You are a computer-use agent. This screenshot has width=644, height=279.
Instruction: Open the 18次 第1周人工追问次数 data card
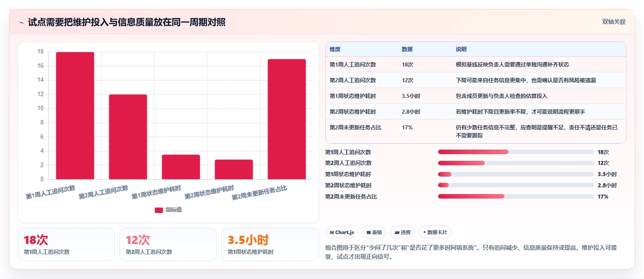click(x=66, y=244)
